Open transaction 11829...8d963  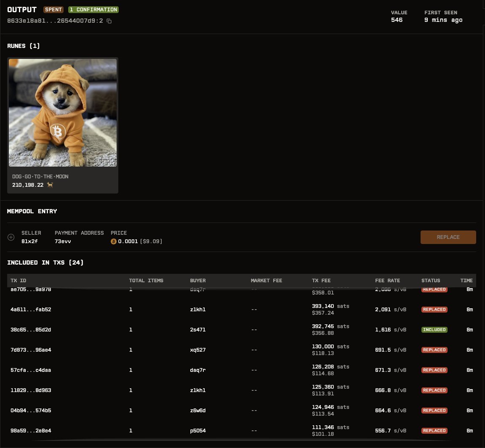pyautogui.click(x=31, y=390)
